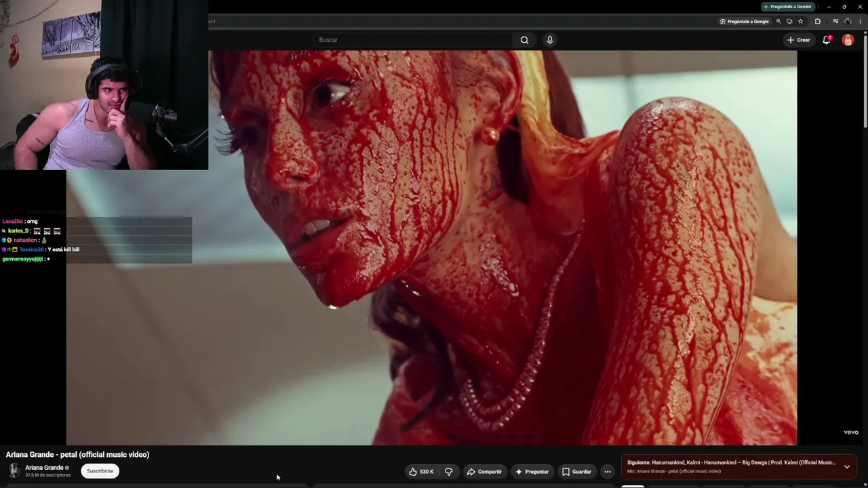Click the zoom magnifier icon in the address bar
868x488 pixels.
point(778,22)
